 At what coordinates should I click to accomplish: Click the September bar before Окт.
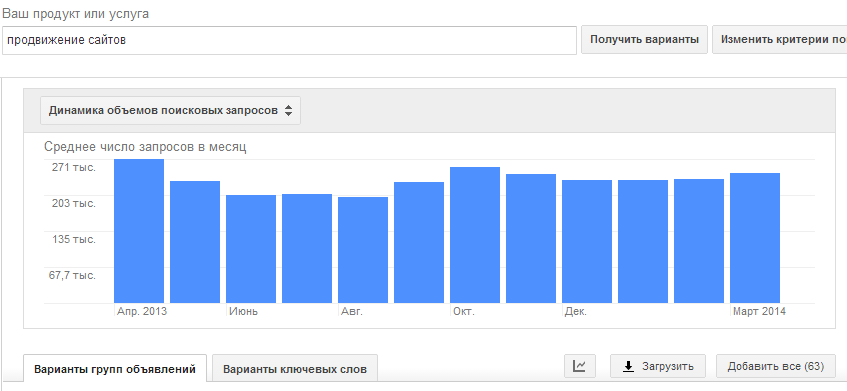(419, 242)
